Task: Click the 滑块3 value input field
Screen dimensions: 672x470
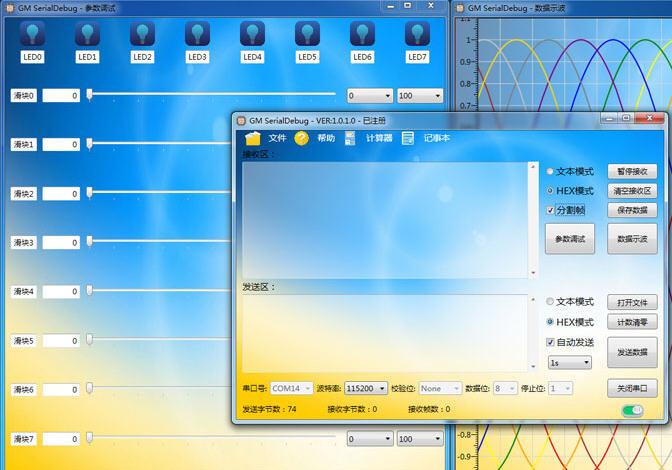Action: (61, 243)
